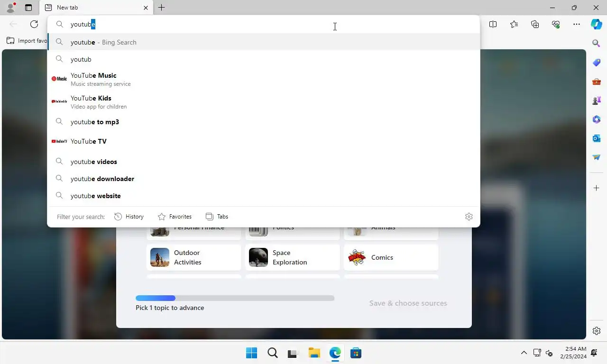
Task: Add a sidebar app with plus
Action: (x=597, y=188)
